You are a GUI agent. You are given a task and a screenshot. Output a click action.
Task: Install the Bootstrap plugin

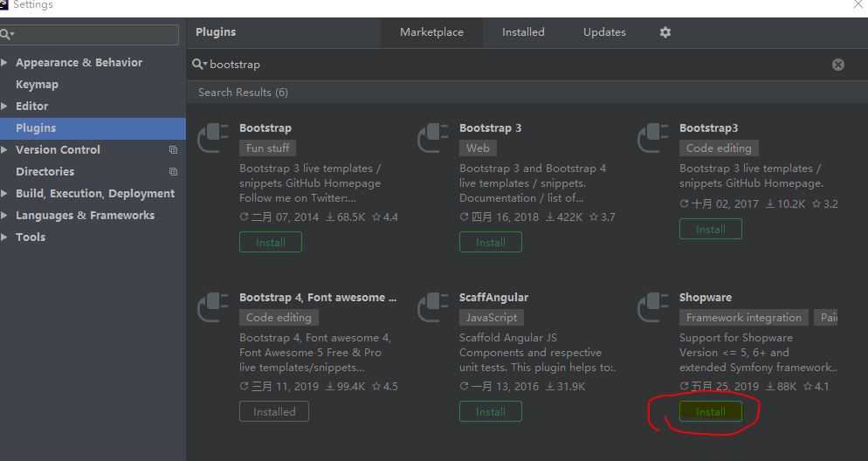pyautogui.click(x=271, y=243)
